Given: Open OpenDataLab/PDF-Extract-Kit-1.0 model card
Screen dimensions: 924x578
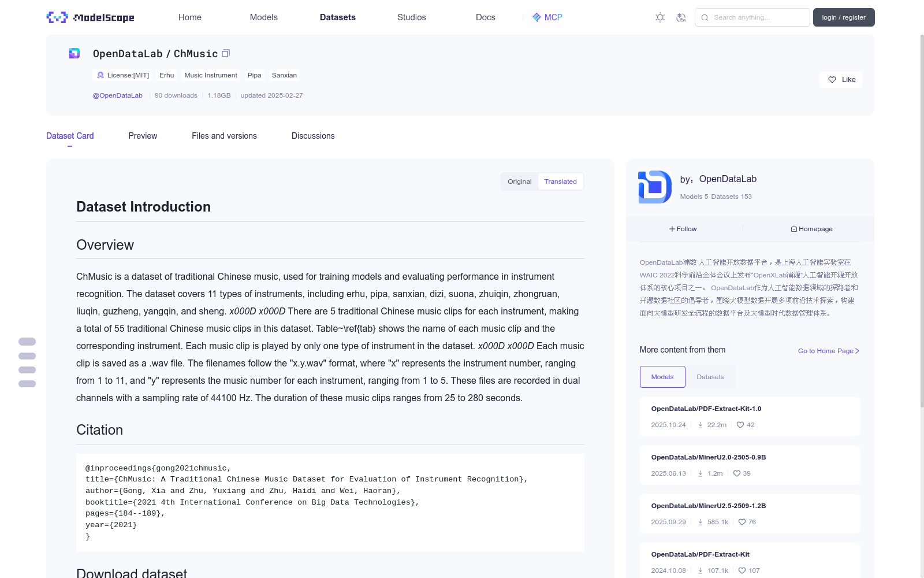Looking at the screenshot, I should click(706, 409).
